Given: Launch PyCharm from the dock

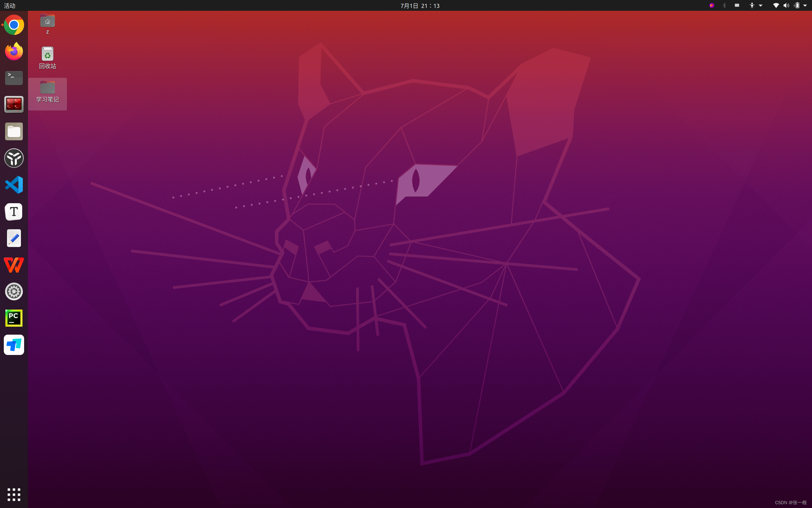Looking at the screenshot, I should (x=14, y=318).
